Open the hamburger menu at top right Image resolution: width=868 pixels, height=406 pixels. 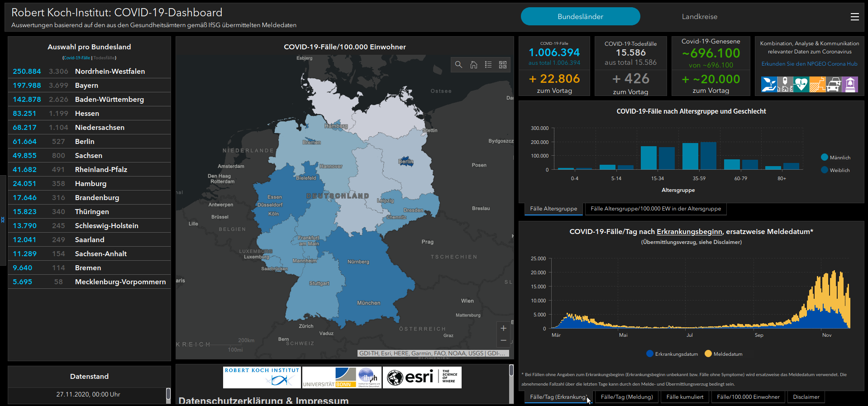(x=854, y=17)
